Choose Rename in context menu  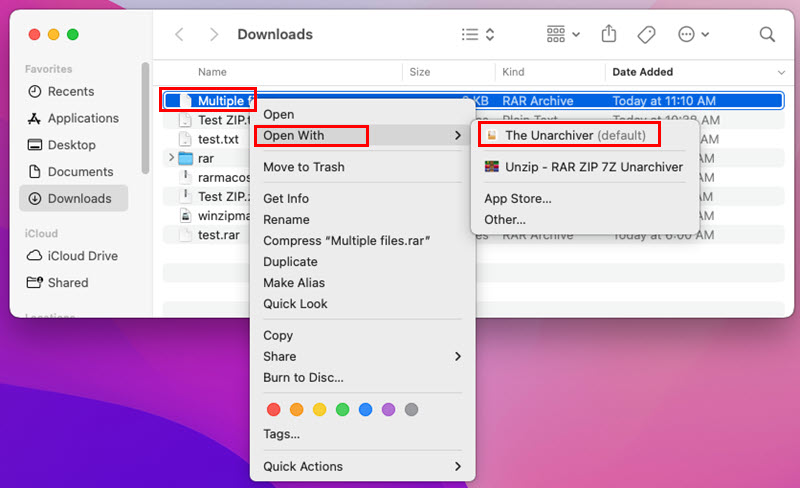tap(286, 219)
